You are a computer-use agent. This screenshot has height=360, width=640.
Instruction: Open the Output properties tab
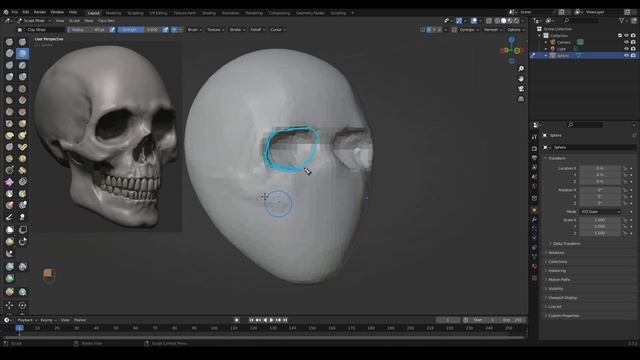[534, 158]
